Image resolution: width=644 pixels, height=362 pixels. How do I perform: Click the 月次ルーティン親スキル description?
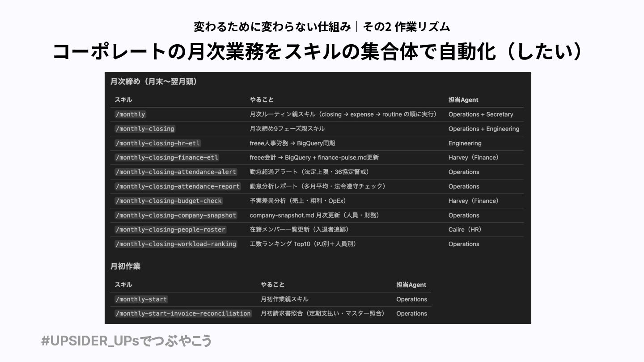point(343,114)
